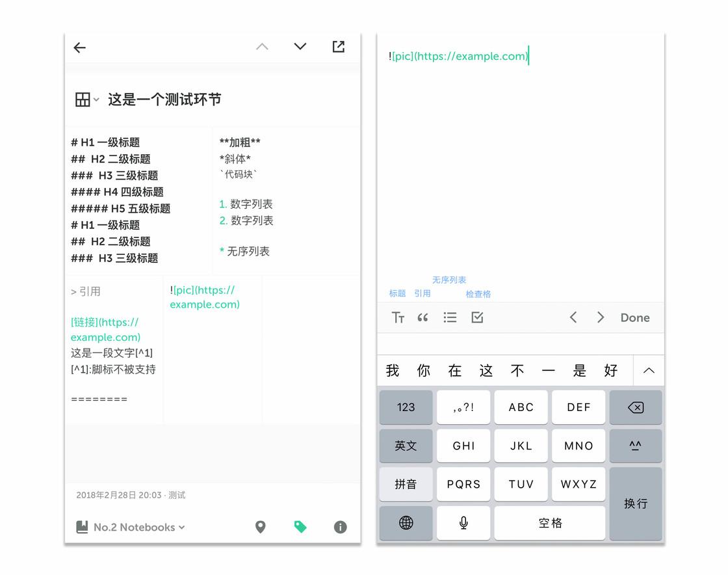Screen dimensions: 728x575
Task: Tap the 2018年2月28日 20:03 date text
Action: point(119,495)
